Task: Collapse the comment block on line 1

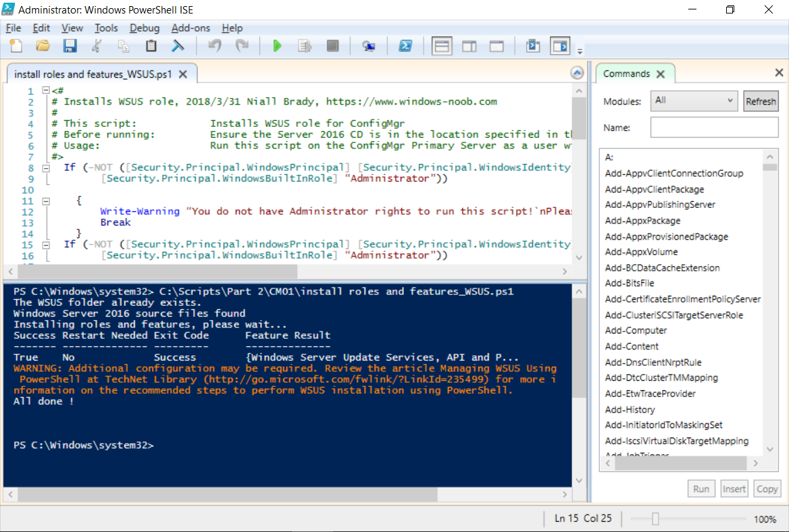Action: 46,90
